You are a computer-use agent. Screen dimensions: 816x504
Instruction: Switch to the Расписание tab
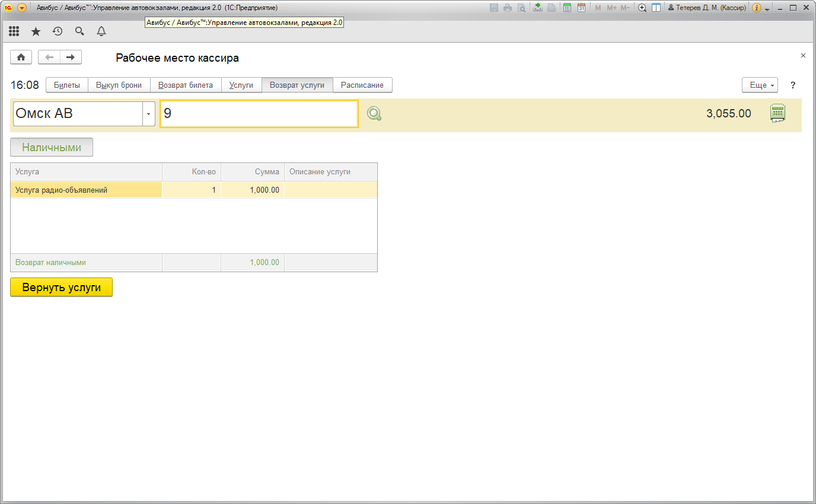click(362, 85)
